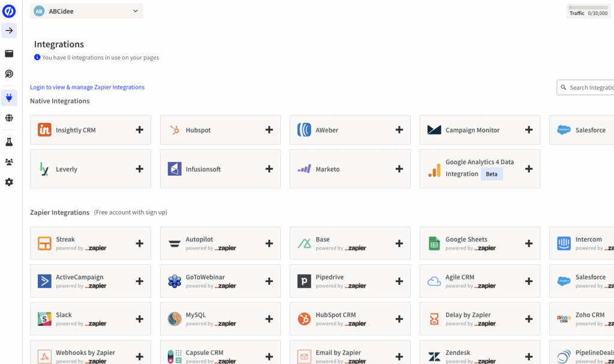Open the PipelineDeals integration card
The width and height of the screenshot is (614, 364).
pos(582,352)
